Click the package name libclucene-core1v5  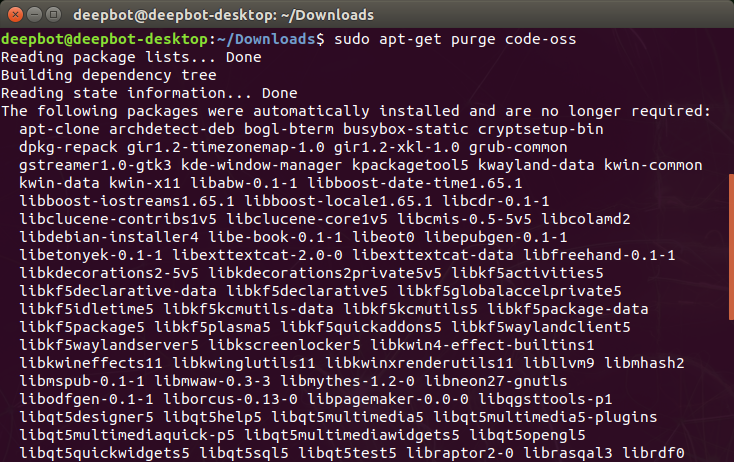pyautogui.click(x=307, y=219)
